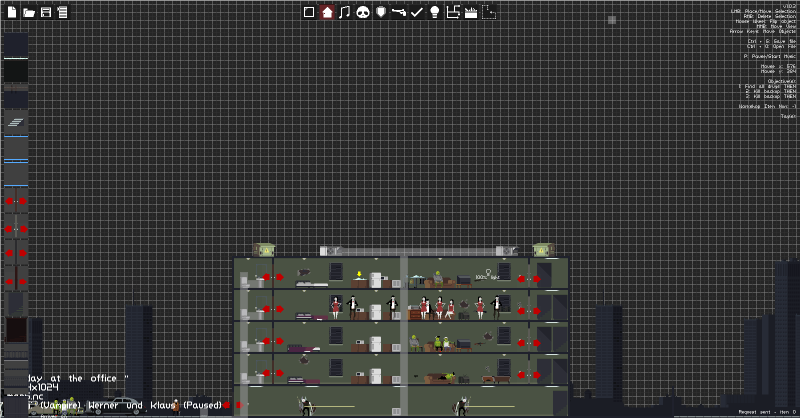Select the empty square selection tool

[309, 12]
